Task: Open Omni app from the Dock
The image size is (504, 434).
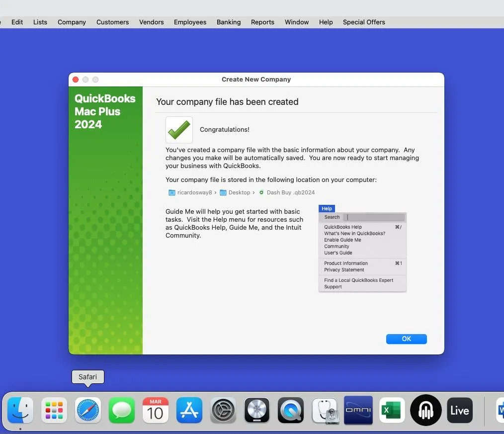Action: click(x=358, y=410)
